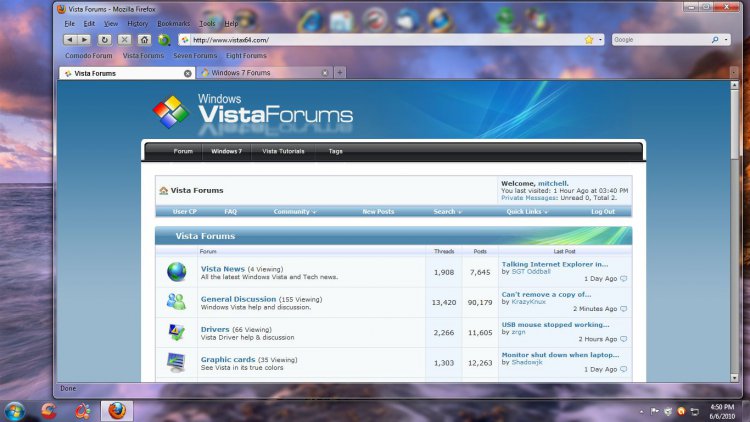The image size is (750, 422).
Task: Open the list-all-tabs dropdown at tab bar end
Action: pyautogui.click(x=734, y=73)
